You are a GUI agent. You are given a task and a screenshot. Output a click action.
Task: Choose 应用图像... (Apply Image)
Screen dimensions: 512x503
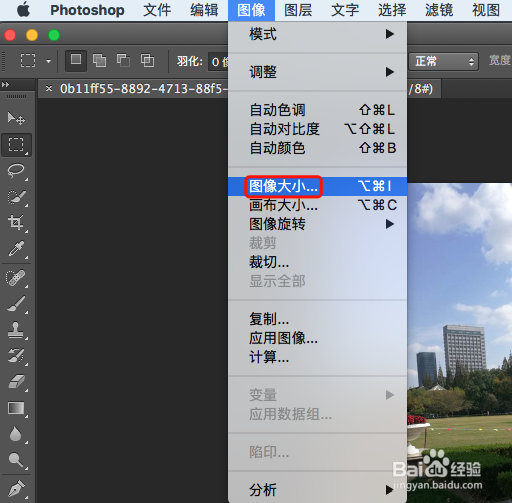[x=317, y=338]
